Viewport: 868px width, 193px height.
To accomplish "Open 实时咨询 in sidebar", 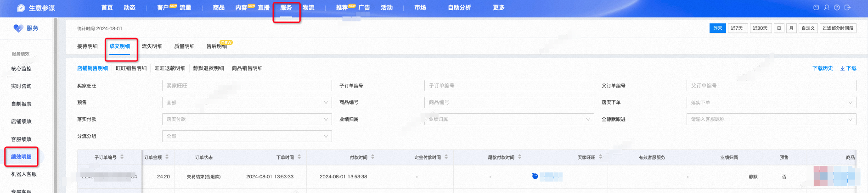I will coord(21,86).
